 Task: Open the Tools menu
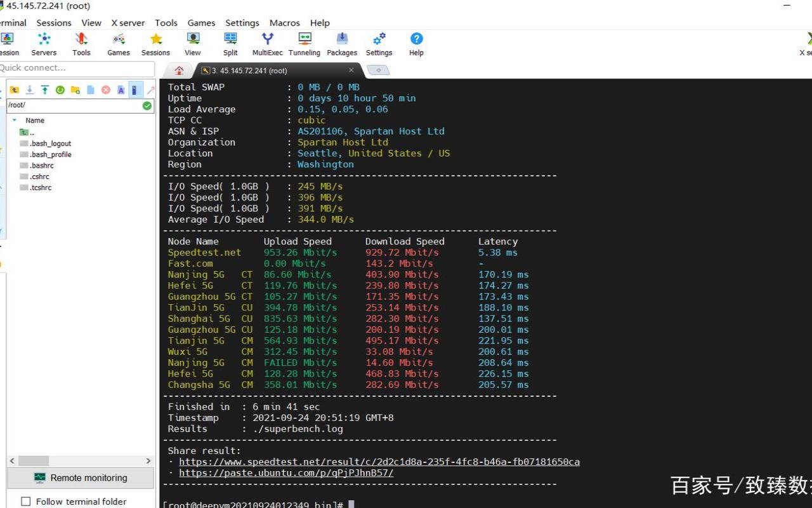point(166,22)
